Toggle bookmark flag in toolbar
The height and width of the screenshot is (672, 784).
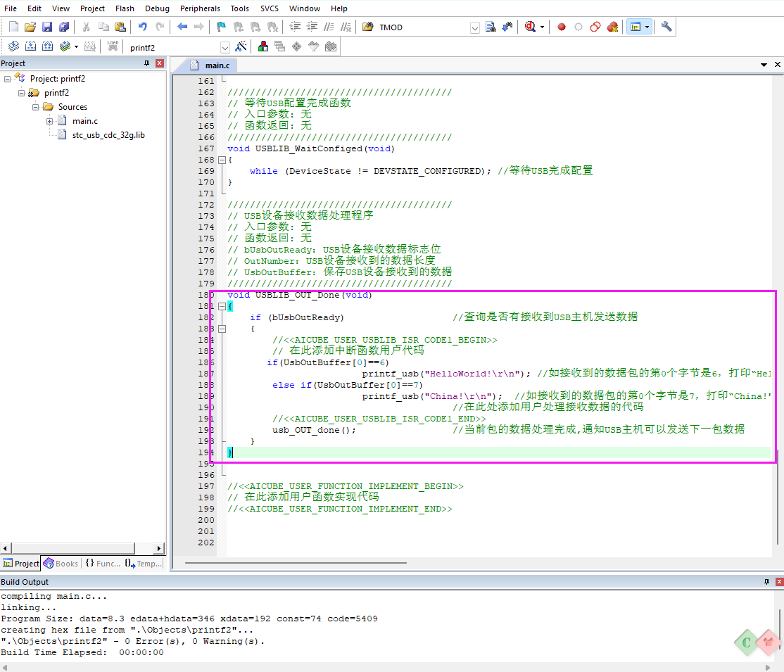tap(220, 27)
